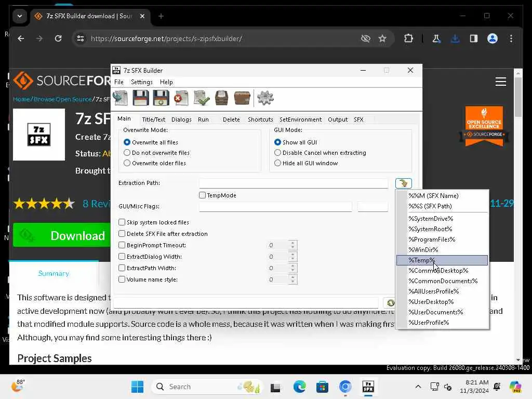Image resolution: width=532 pixels, height=399 pixels.
Task: Open the Settings menu
Action: [142, 82]
